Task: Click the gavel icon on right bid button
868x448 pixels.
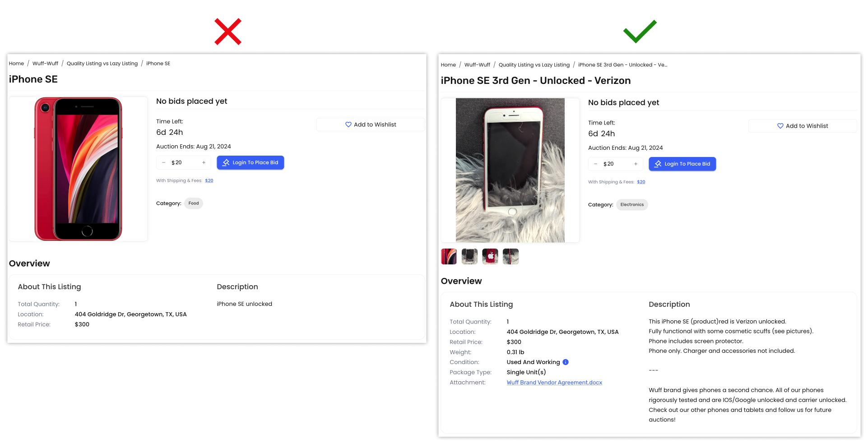Action: (x=658, y=164)
